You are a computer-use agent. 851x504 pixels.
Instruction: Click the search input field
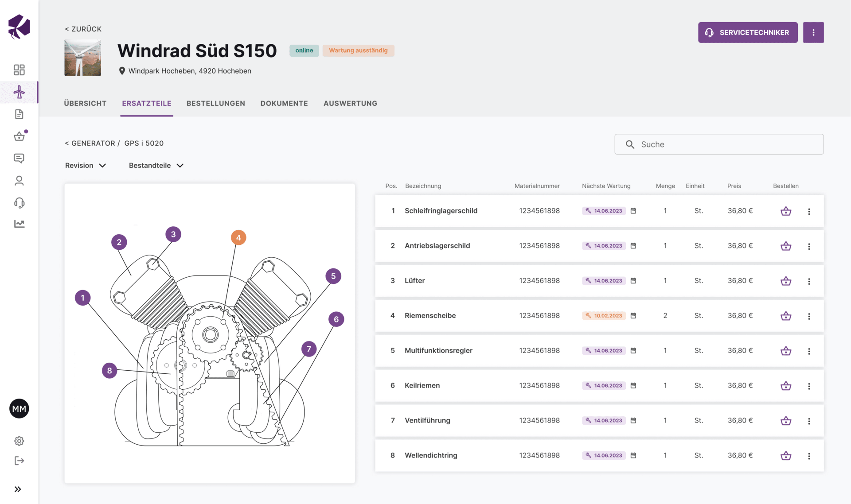(x=719, y=144)
